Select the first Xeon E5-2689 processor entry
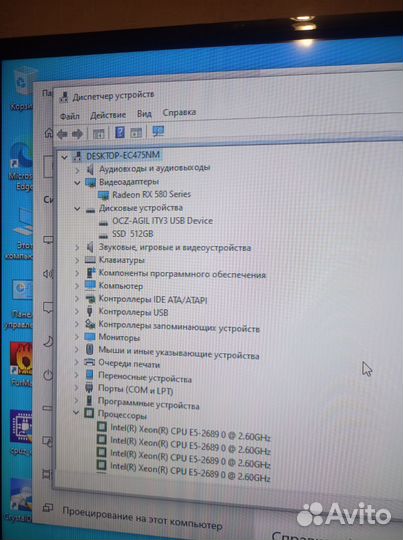403x540 pixels. 190,433
